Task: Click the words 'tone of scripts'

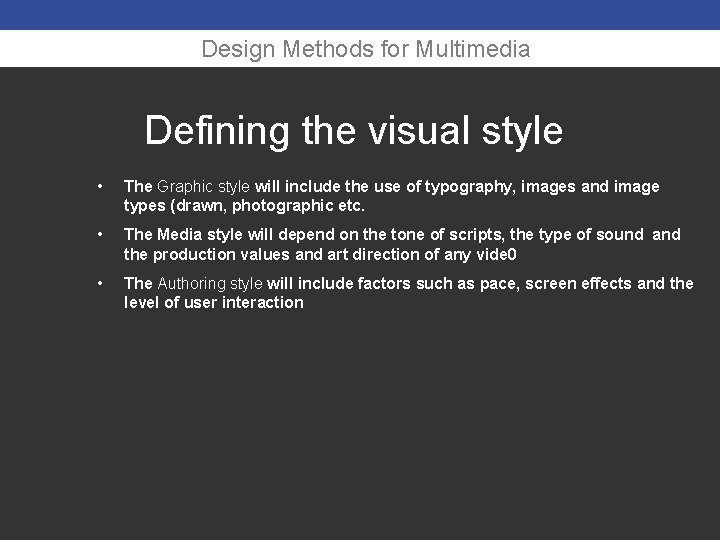Action: 446,235
